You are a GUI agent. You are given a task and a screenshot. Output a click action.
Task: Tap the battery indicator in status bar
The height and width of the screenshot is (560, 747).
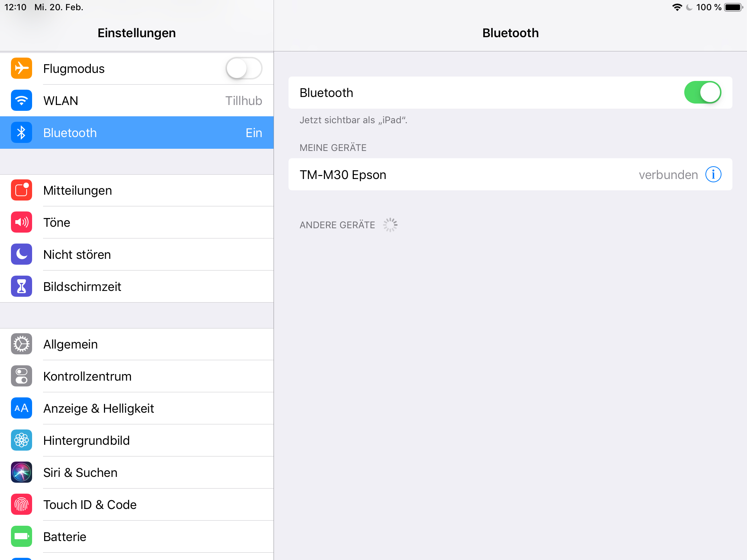[733, 7]
